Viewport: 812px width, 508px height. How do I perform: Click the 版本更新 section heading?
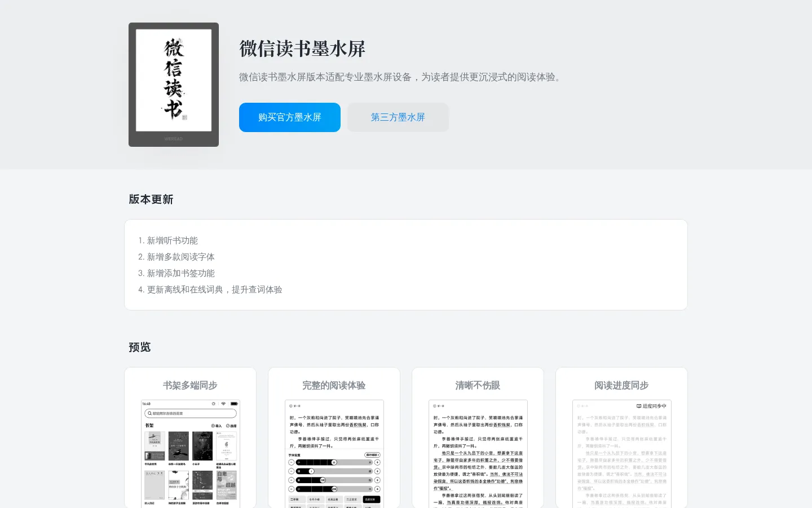tap(151, 199)
